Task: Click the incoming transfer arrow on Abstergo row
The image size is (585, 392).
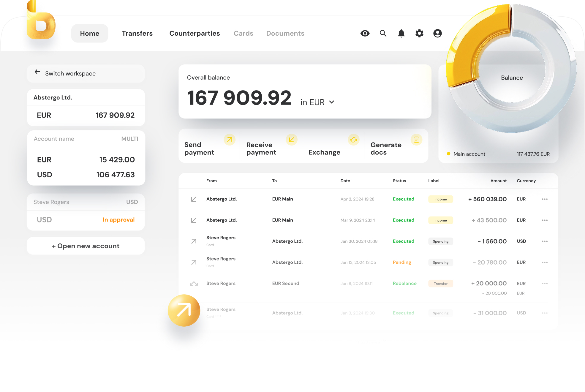Action: pyautogui.click(x=194, y=199)
